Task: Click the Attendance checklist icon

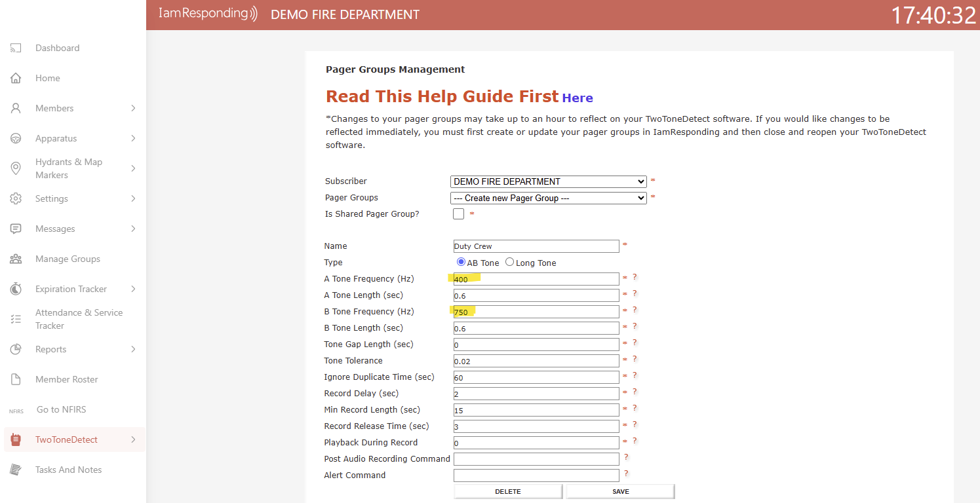Action: 16,319
